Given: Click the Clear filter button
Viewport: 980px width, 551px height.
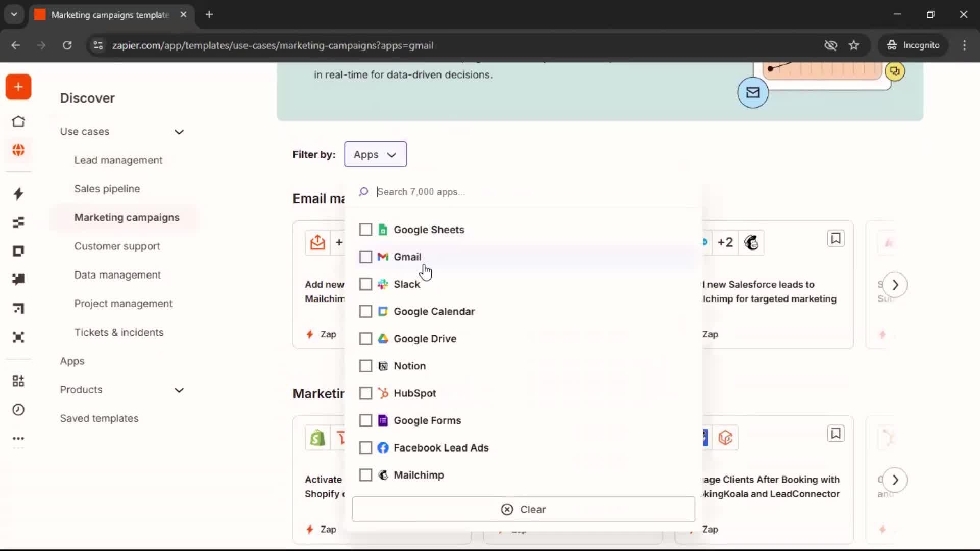Looking at the screenshot, I should (523, 510).
